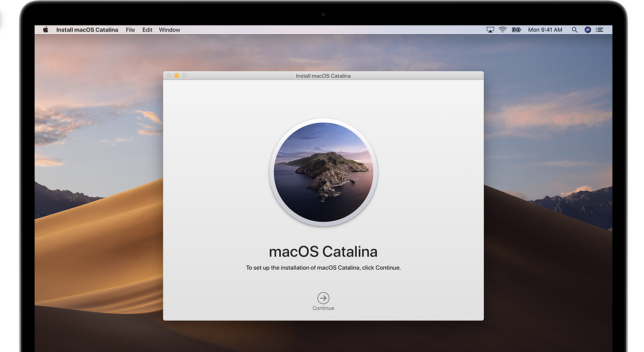Screen dimensions: 644x352
Task: Open the Wi-Fi status menu
Action: (x=503, y=29)
